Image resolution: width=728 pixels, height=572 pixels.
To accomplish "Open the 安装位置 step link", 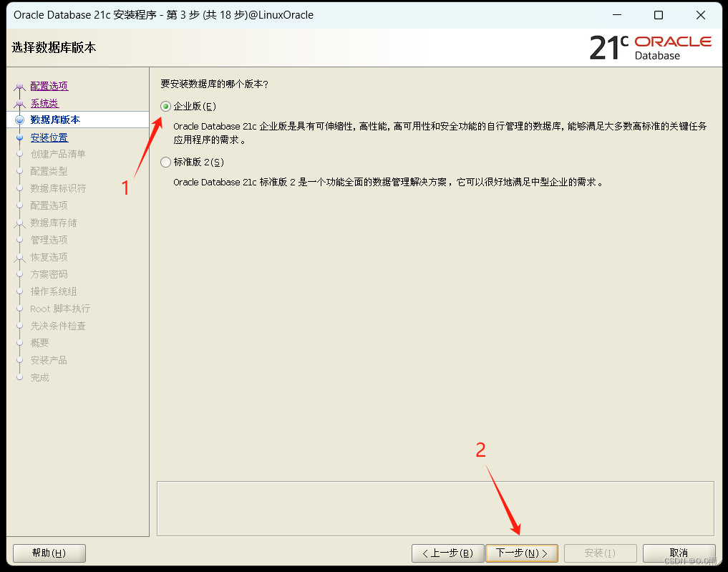I will (x=48, y=137).
